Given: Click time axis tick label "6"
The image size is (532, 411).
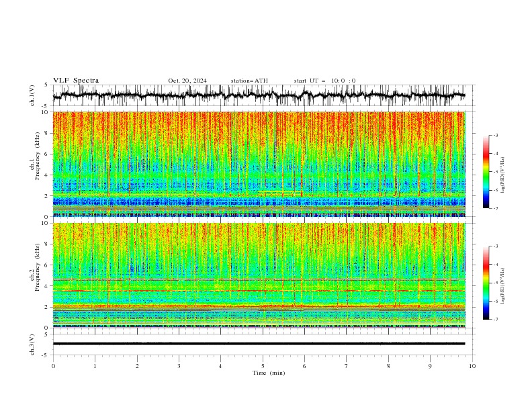Looking at the screenshot, I should coord(304,366).
